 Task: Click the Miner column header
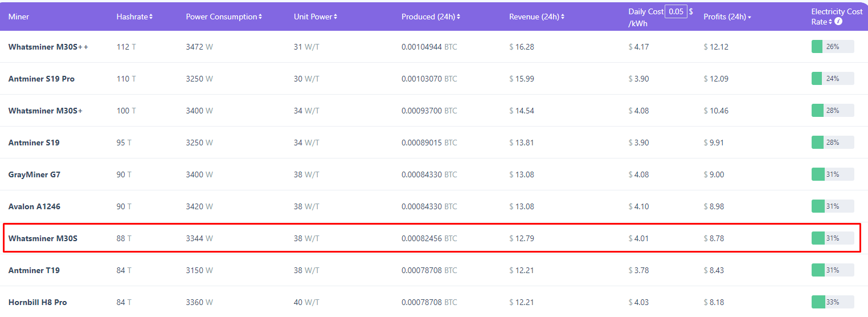tap(19, 17)
